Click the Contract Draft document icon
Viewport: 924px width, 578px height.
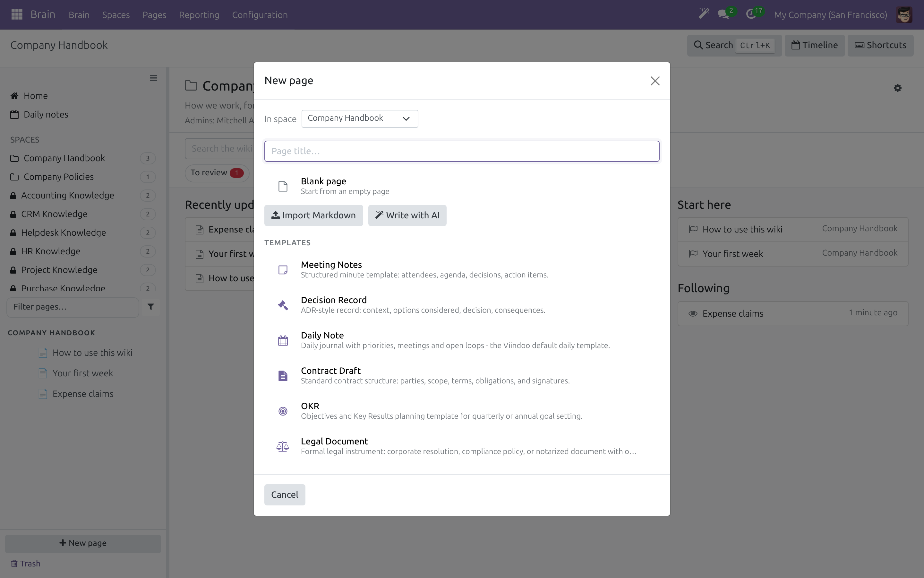pos(283,376)
